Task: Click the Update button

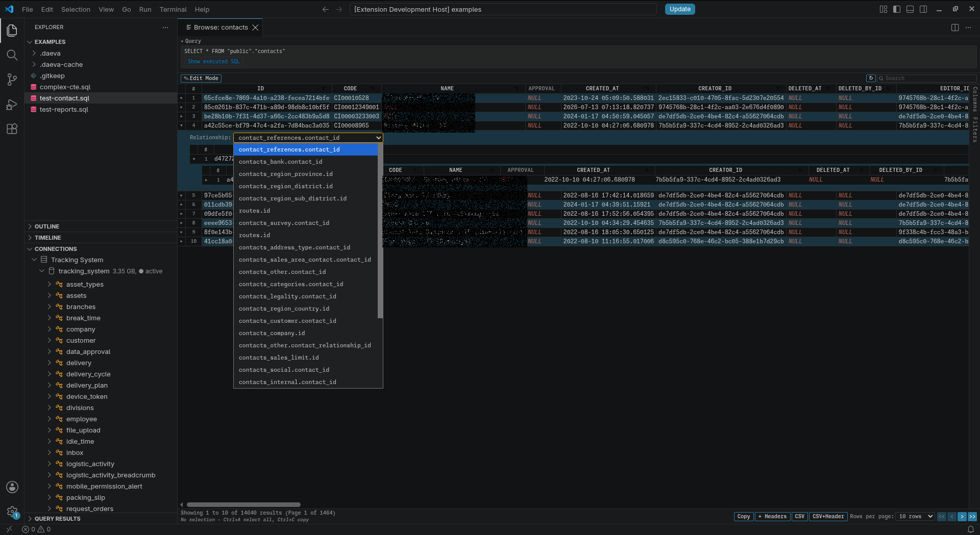Action: [x=680, y=9]
